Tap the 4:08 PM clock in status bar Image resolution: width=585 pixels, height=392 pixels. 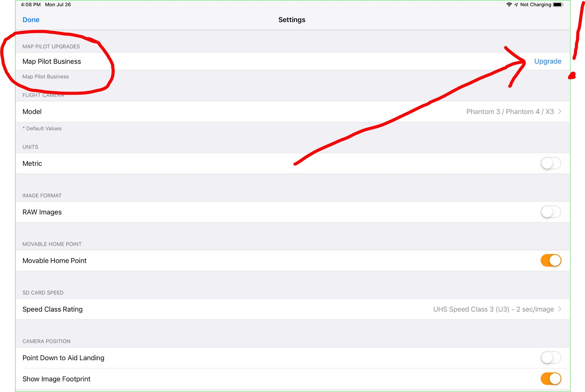click(x=31, y=5)
